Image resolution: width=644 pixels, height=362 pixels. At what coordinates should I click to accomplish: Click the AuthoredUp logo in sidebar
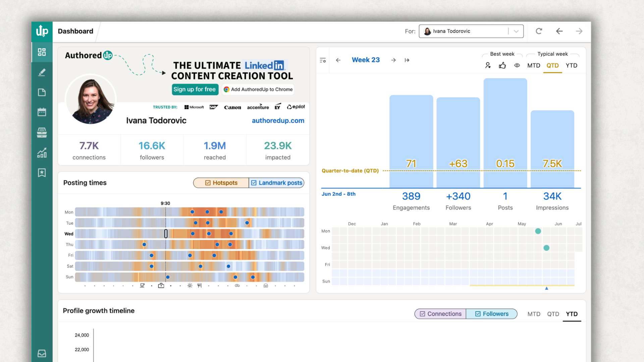42,31
